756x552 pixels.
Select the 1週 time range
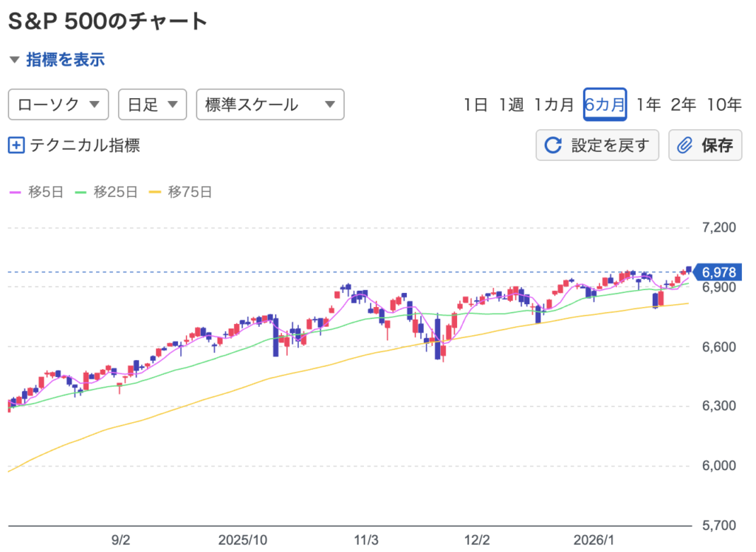coord(511,105)
